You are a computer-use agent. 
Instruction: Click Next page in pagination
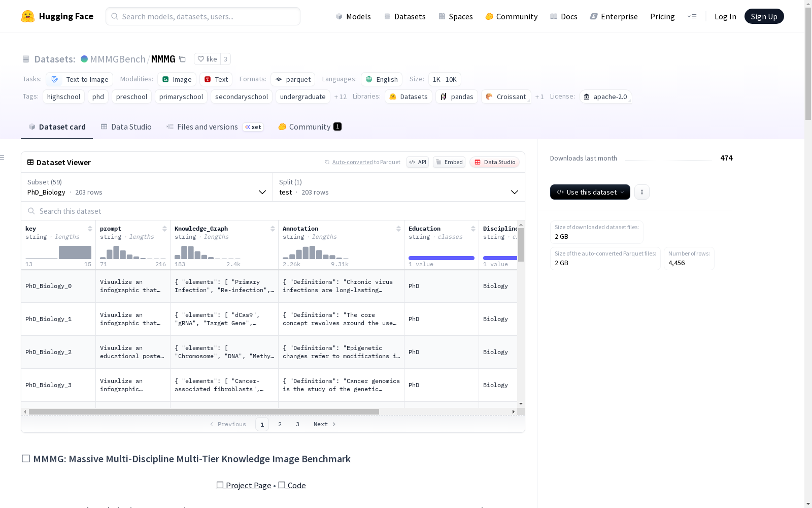[x=324, y=424]
